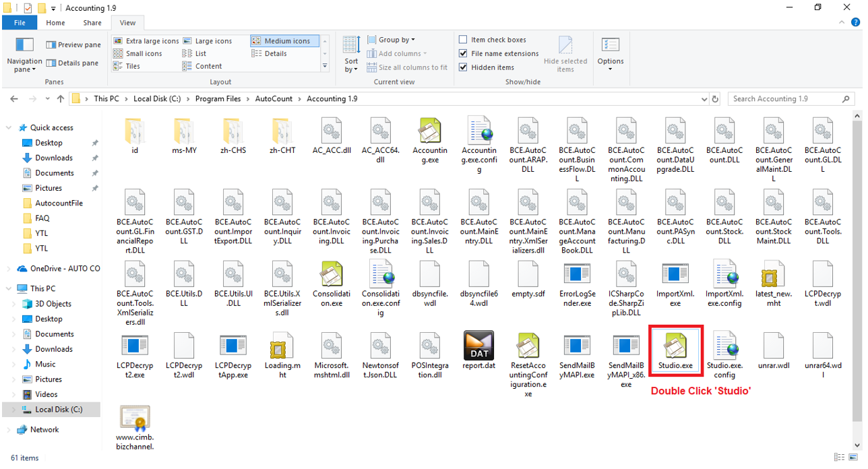The width and height of the screenshot is (868, 469).
Task: Collapse the This PC tree node
Action: click(x=9, y=288)
